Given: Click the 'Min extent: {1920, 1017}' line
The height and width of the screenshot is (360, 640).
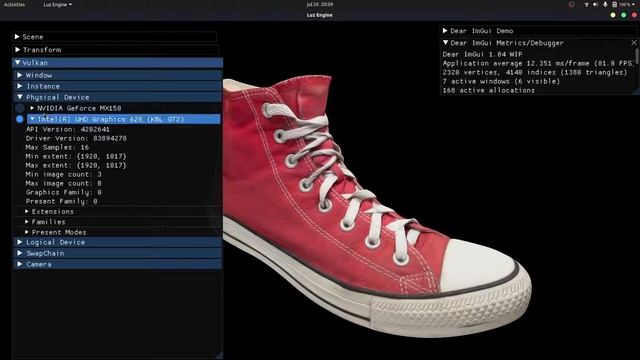Looking at the screenshot, I should pyautogui.click(x=76, y=156).
